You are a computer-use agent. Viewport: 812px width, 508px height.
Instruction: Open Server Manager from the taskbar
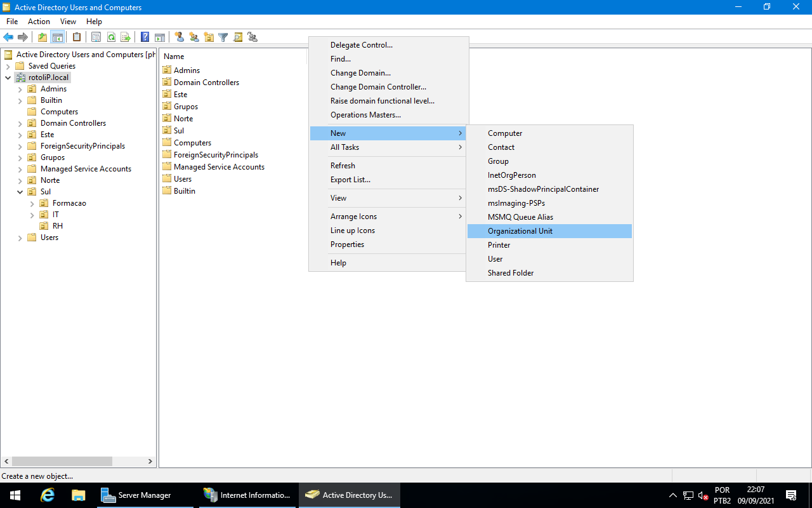[x=144, y=495]
